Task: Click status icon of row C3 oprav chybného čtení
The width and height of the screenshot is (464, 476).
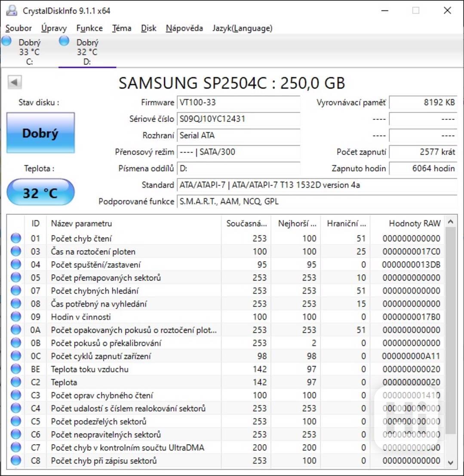Action: tap(16, 395)
